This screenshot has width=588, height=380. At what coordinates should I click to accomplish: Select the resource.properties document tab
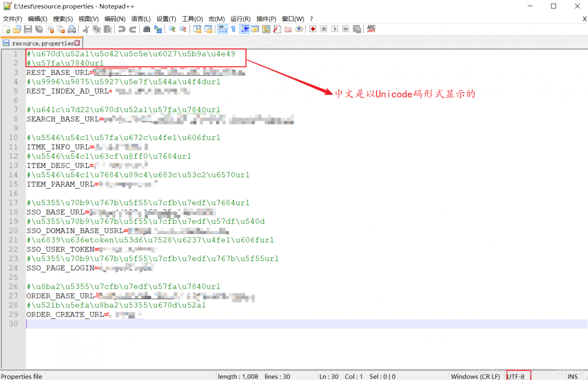pos(41,43)
